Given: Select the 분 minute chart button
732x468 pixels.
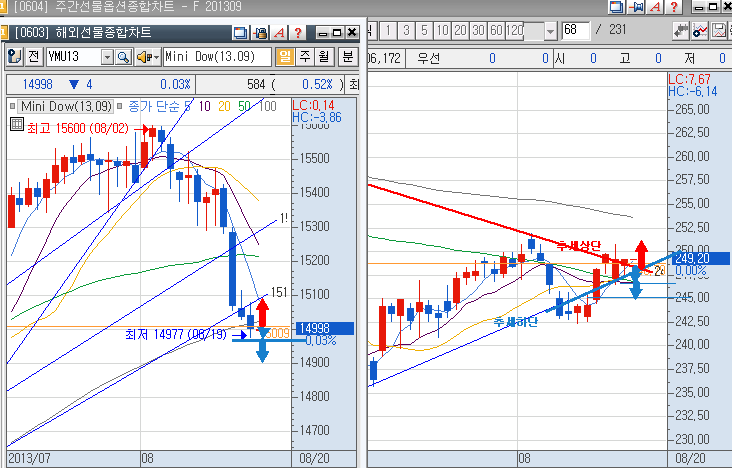Looking at the screenshot, I should (347, 56).
